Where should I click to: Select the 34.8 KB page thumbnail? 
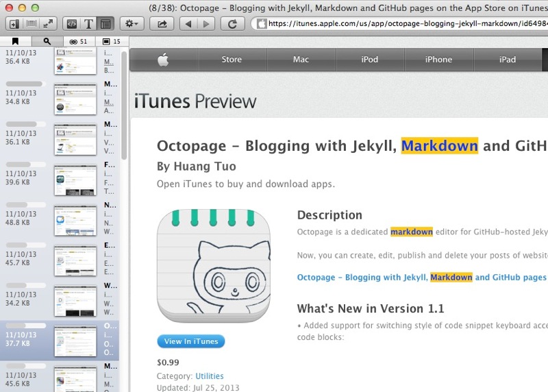click(75, 99)
